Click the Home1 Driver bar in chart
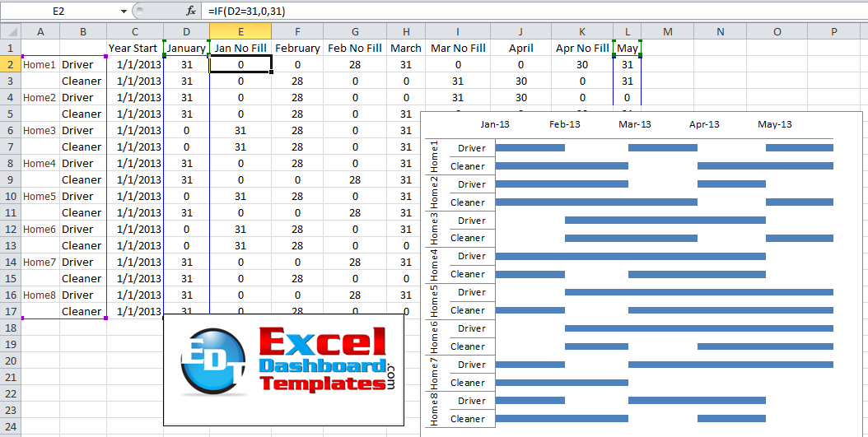Viewport: 868px width, 437px height. 530,148
